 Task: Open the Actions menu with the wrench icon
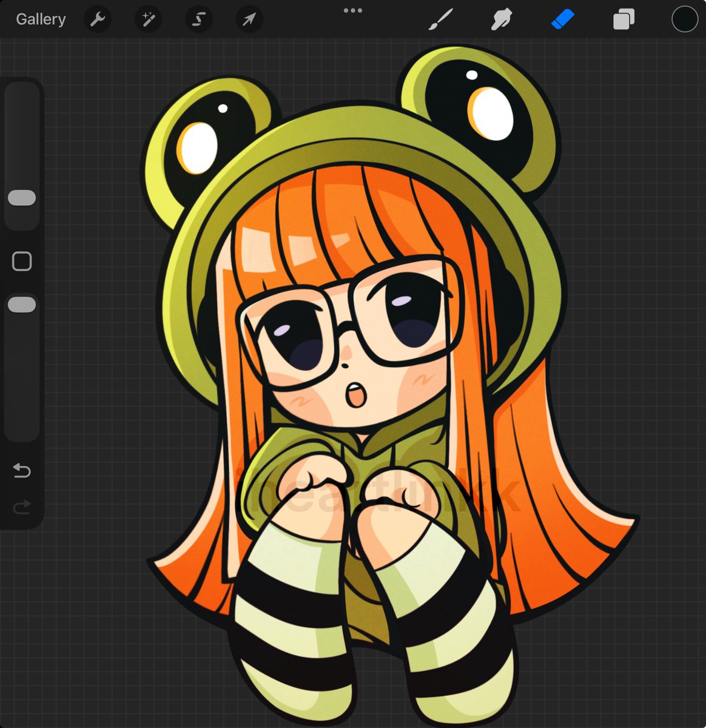point(97,19)
